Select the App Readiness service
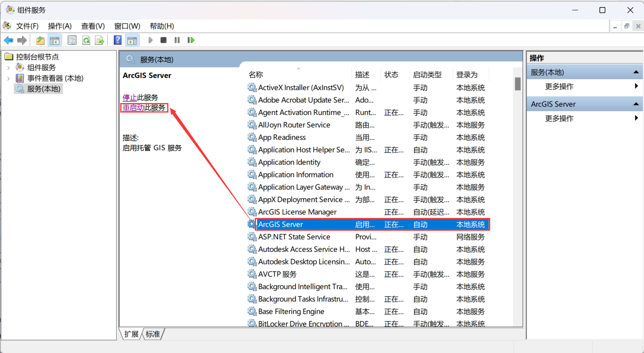This screenshot has width=644, height=353. tap(368, 137)
